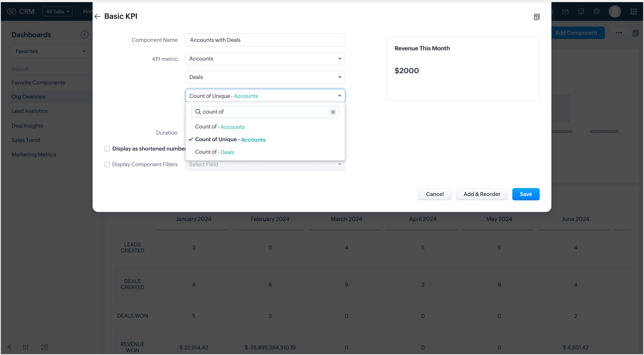This screenshot has width=644, height=355.
Task: Select 'Count of - Deals' option
Action: pos(215,152)
